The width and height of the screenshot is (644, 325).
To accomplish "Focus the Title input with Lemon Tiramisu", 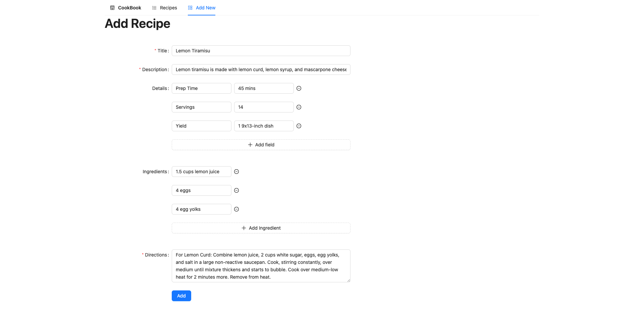I will (x=261, y=51).
